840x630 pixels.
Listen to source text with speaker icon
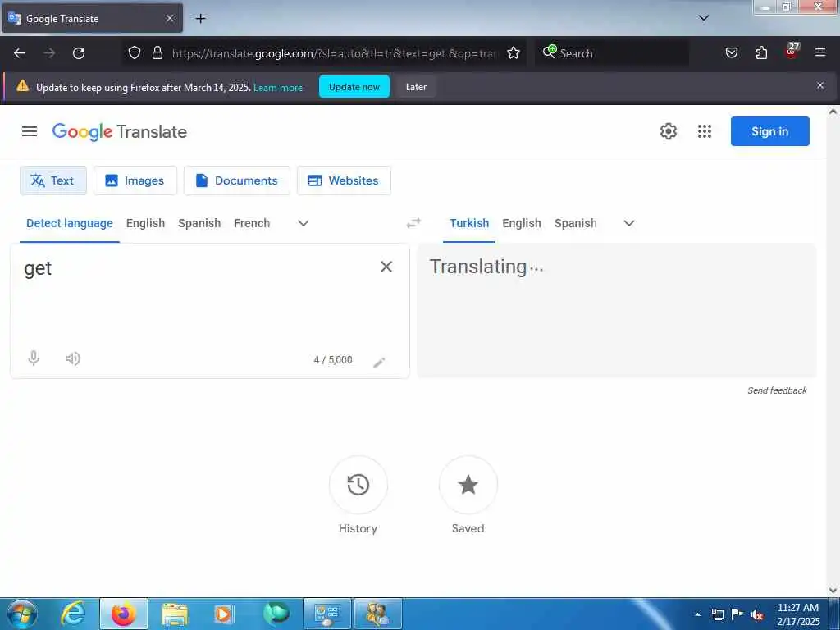[73, 358]
